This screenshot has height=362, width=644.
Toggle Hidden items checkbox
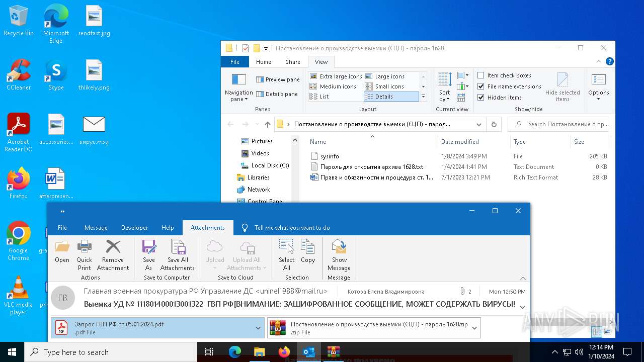[480, 98]
